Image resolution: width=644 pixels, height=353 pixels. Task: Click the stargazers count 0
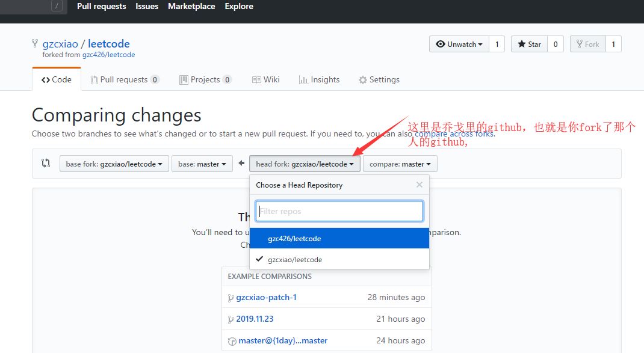click(x=556, y=44)
